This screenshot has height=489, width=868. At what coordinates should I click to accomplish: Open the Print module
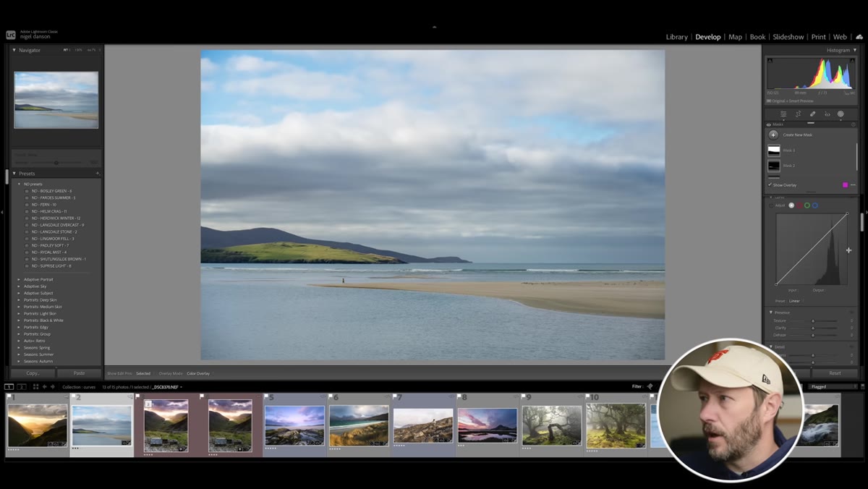click(x=818, y=37)
